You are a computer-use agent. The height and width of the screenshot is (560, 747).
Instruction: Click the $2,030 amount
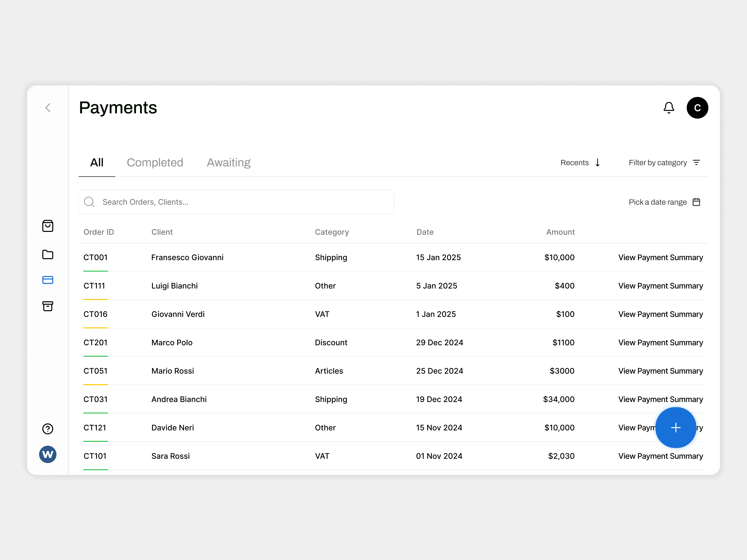561,456
